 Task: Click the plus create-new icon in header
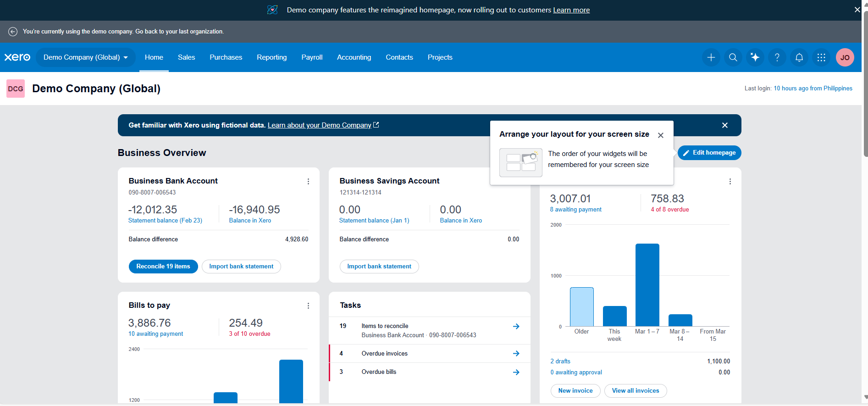coord(711,57)
